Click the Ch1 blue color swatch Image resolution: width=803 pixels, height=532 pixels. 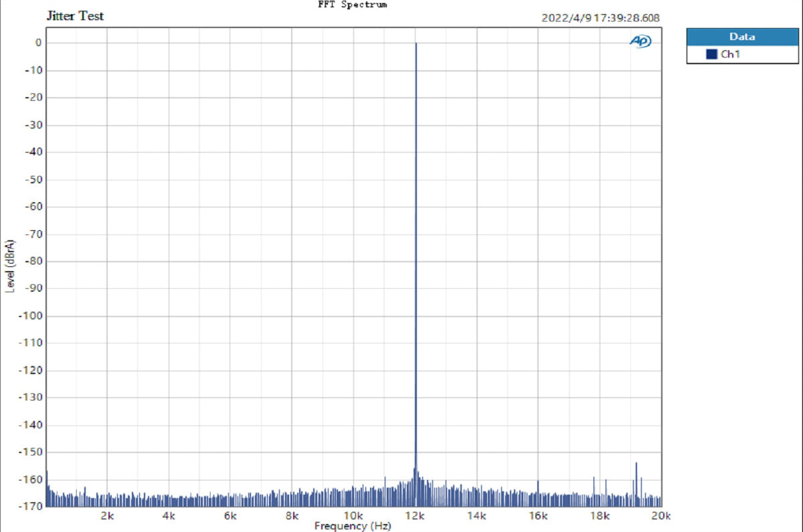[712, 54]
